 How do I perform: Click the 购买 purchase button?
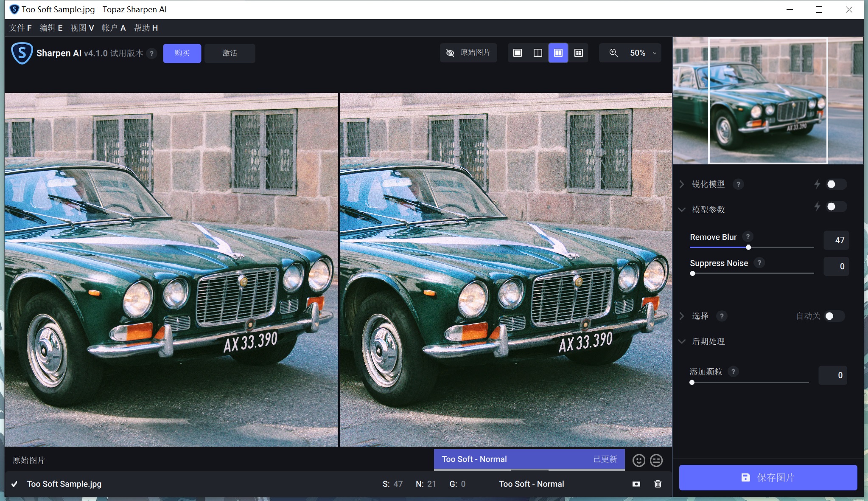[182, 53]
